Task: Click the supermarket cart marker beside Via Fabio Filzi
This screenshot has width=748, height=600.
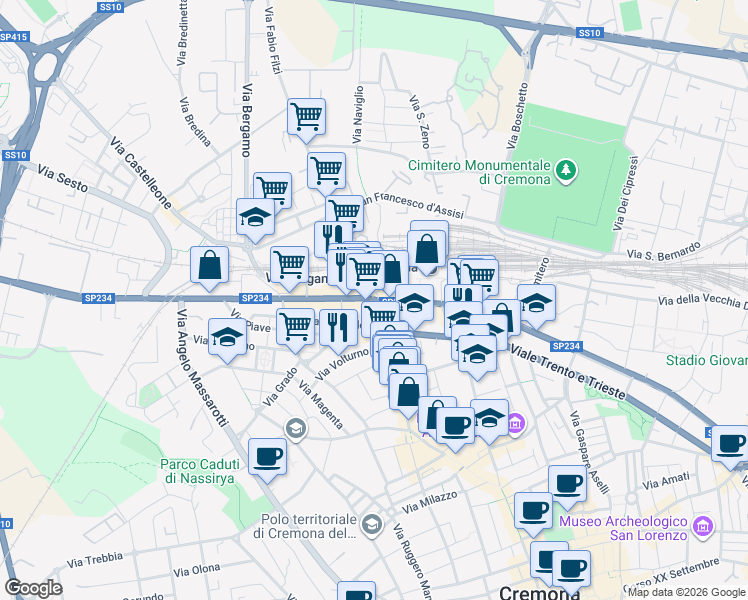Action: pyautogui.click(x=306, y=117)
